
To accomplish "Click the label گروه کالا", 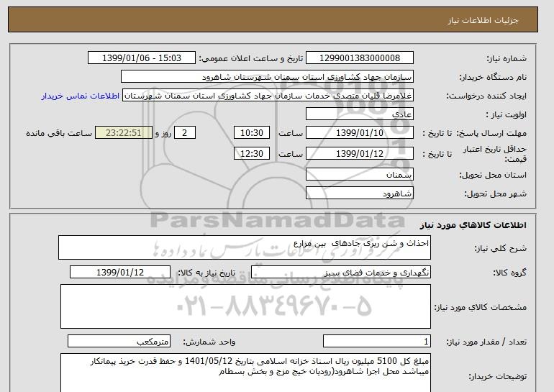I will tap(510, 273).
